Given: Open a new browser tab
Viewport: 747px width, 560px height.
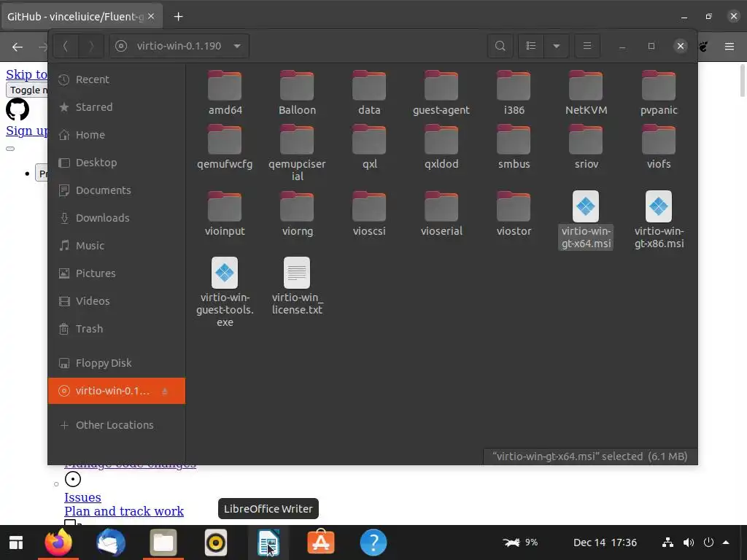Looking at the screenshot, I should click(178, 17).
